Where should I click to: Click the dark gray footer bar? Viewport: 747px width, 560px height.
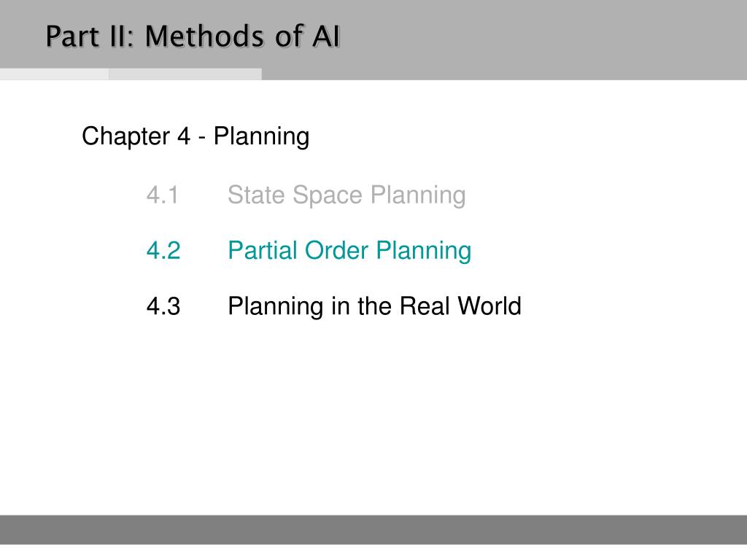pos(373,529)
